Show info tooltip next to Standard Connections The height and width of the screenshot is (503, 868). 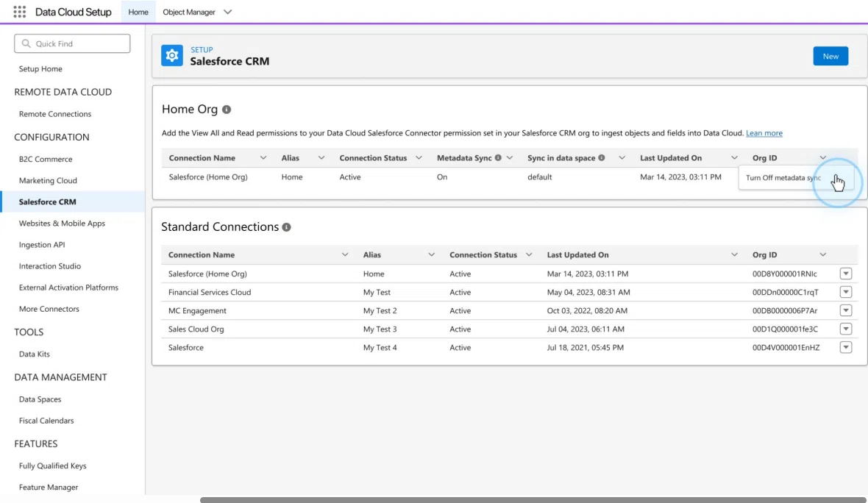(286, 227)
